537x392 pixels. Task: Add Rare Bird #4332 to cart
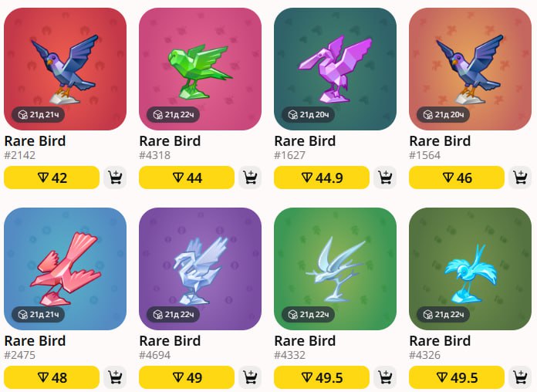pyautogui.click(x=385, y=377)
